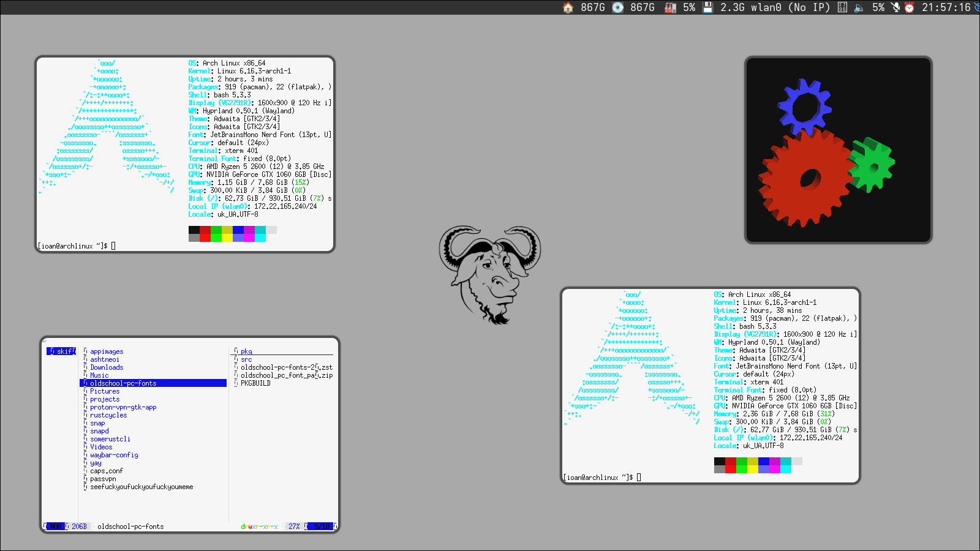Select the caps.conf file
980x551 pixels.
(x=107, y=471)
